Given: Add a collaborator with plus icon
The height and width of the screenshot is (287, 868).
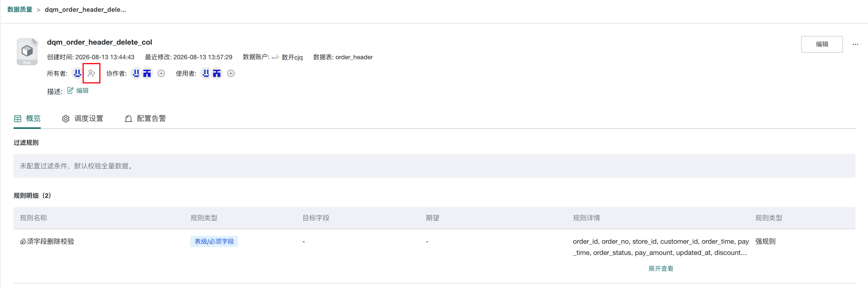Looking at the screenshot, I should [161, 73].
